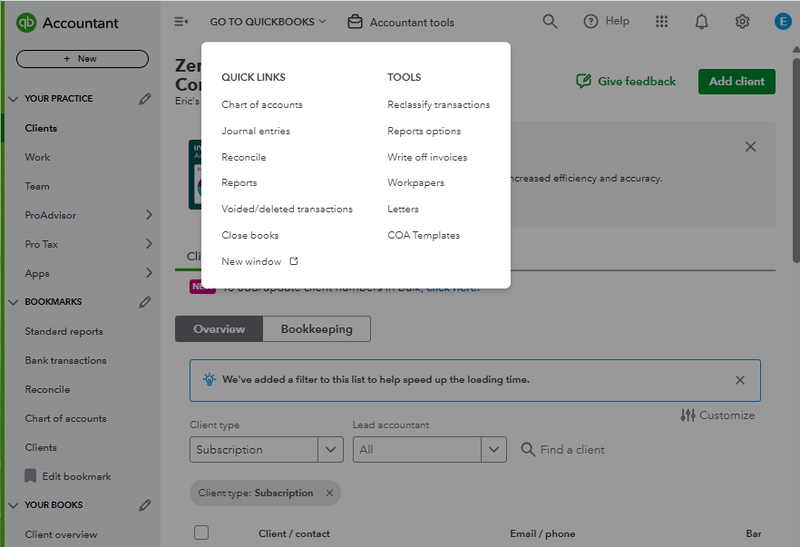Click the Find a client magnifier icon
800x547 pixels.
tap(528, 450)
